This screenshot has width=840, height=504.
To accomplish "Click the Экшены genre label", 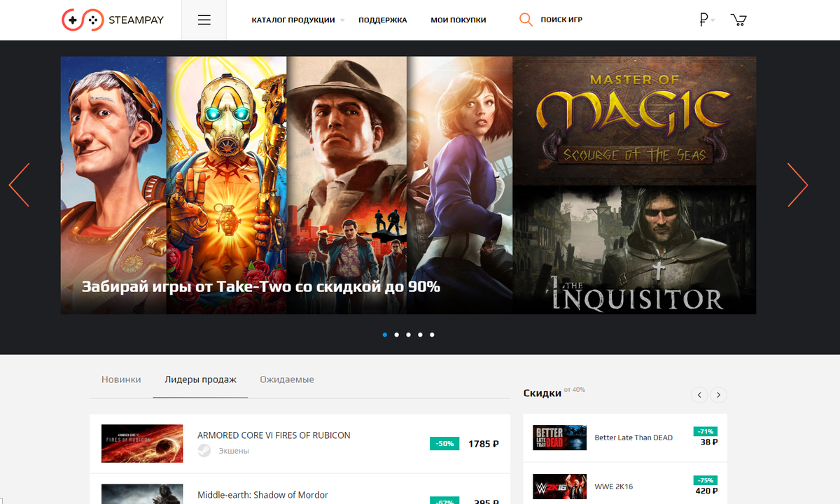I will point(234,451).
